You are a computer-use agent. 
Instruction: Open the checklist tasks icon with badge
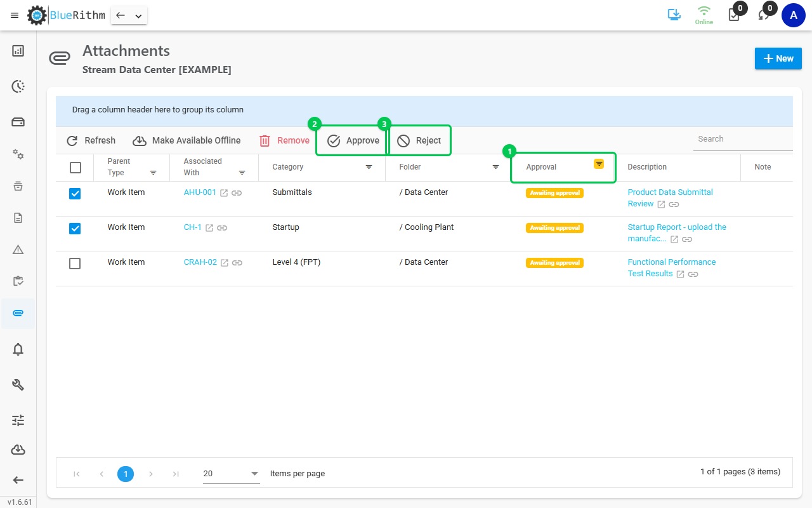tap(734, 15)
